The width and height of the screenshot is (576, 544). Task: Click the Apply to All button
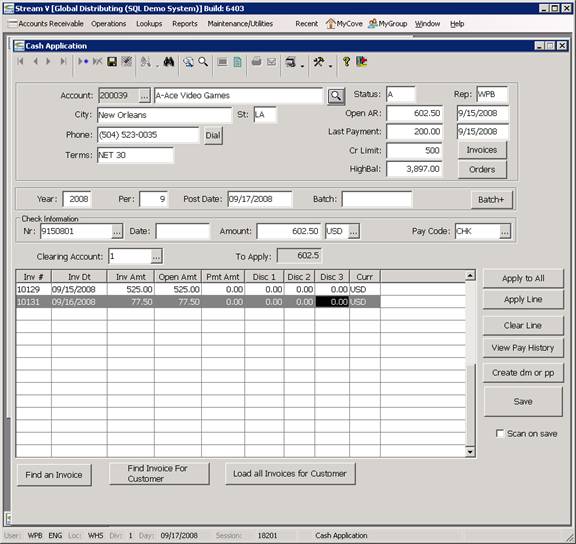point(523,278)
